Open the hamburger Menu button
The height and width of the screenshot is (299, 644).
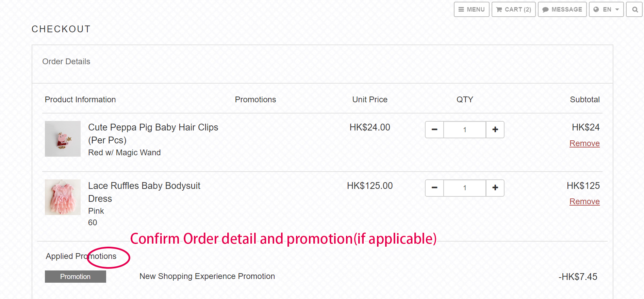tap(472, 10)
